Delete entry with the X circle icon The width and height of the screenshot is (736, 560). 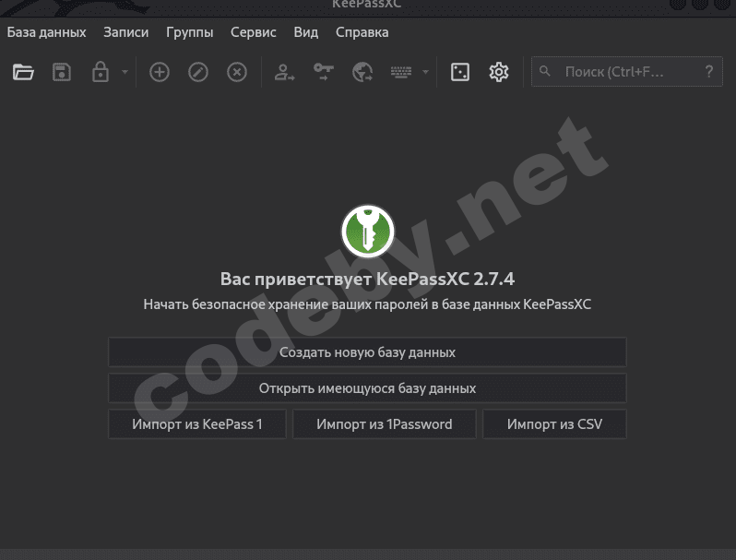237,72
